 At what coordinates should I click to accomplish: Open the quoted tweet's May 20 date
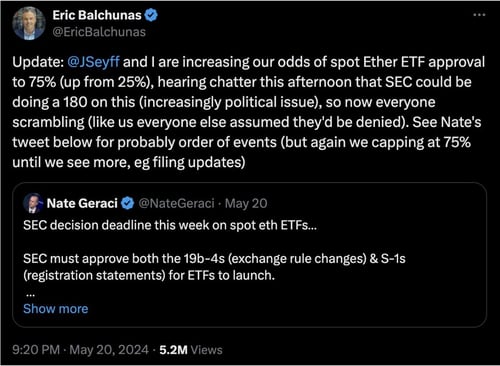(x=246, y=203)
